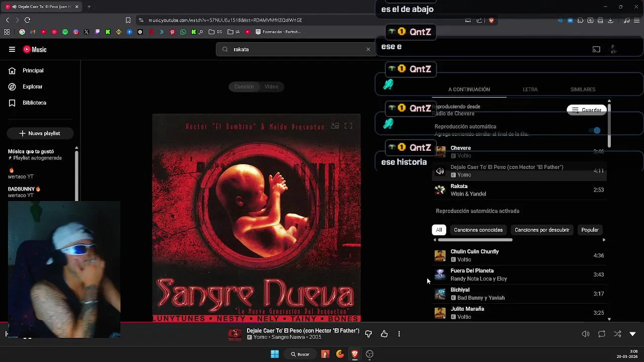Click the queue panel vertical scrollbar

(609, 126)
